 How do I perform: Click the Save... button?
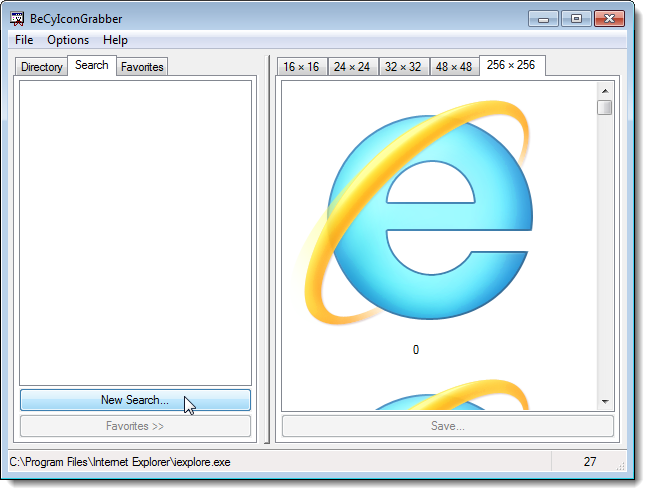coord(448,426)
